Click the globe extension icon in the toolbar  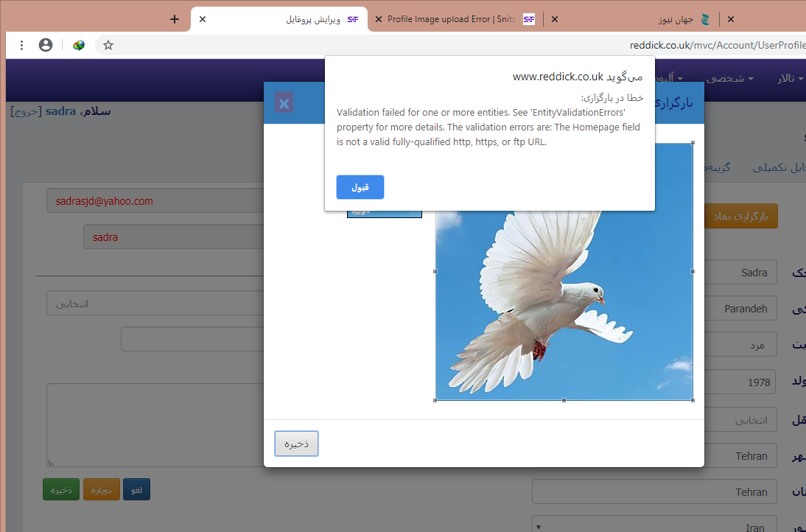(x=79, y=45)
